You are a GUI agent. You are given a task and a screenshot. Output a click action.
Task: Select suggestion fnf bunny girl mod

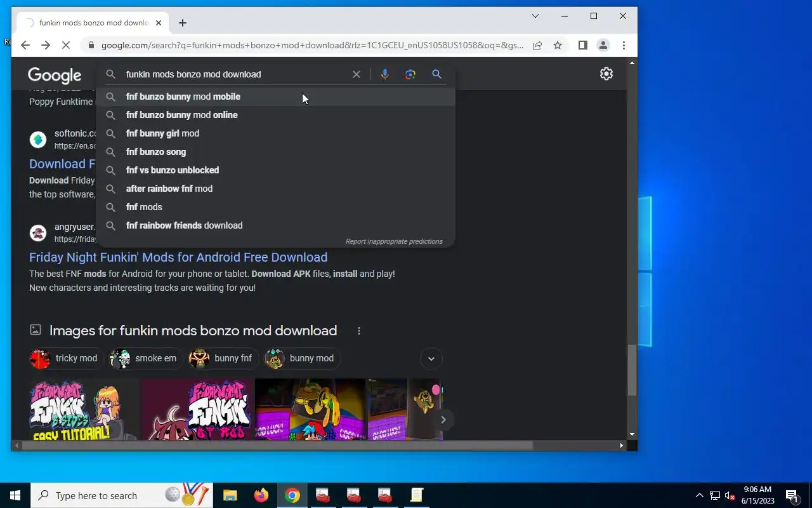[x=275, y=133]
